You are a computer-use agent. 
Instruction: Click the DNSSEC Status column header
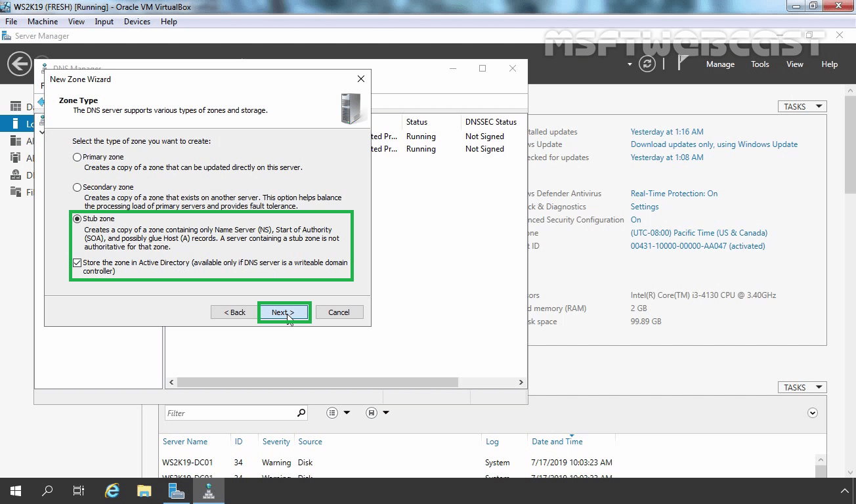(x=490, y=122)
